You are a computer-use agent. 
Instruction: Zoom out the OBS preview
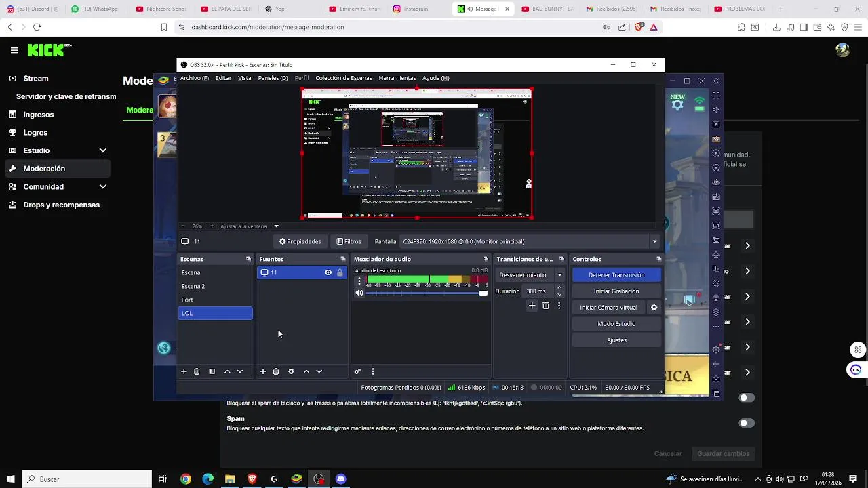183,226
